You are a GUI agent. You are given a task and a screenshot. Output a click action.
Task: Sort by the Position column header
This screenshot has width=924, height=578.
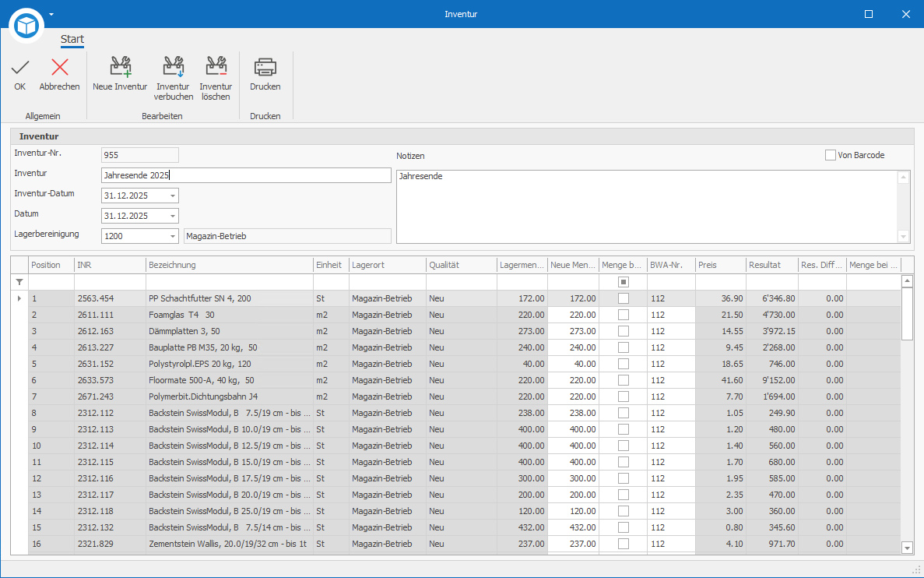[51, 266]
